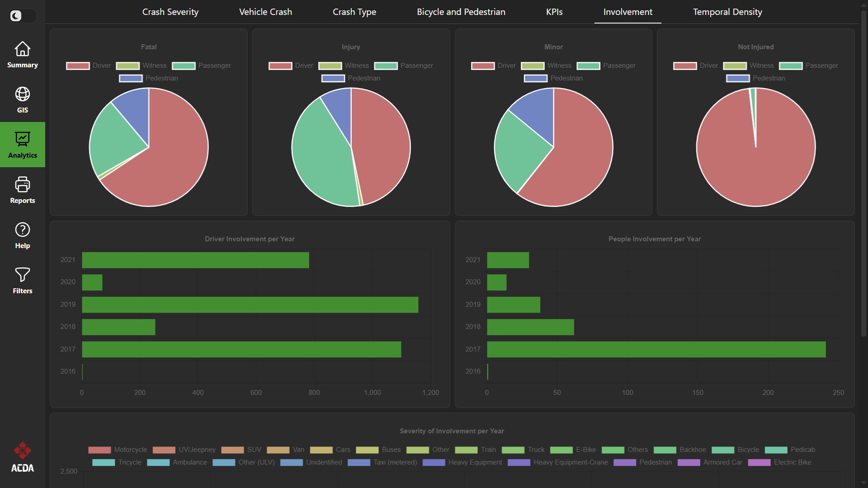
Task: Toggle Heavy Equipment-Crane legend item
Action: tap(558, 462)
